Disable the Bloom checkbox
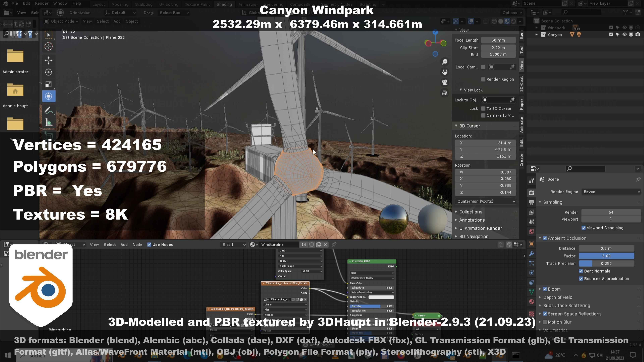 (545, 289)
